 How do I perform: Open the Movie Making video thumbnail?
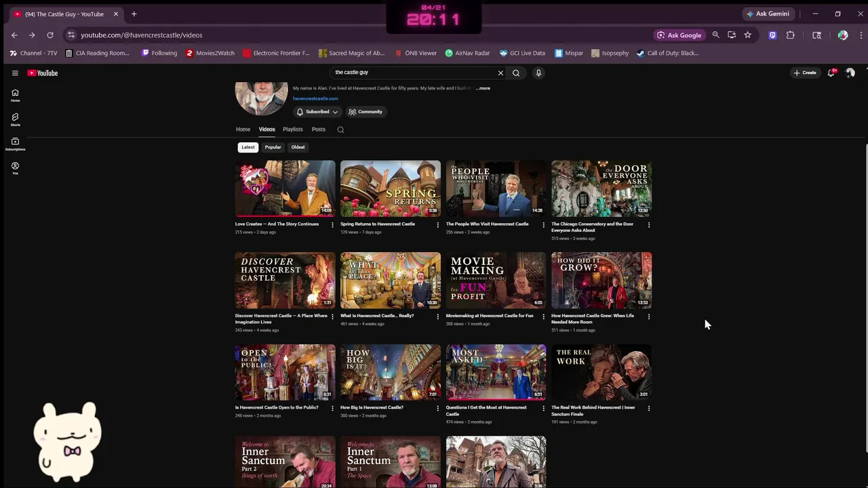496,281
